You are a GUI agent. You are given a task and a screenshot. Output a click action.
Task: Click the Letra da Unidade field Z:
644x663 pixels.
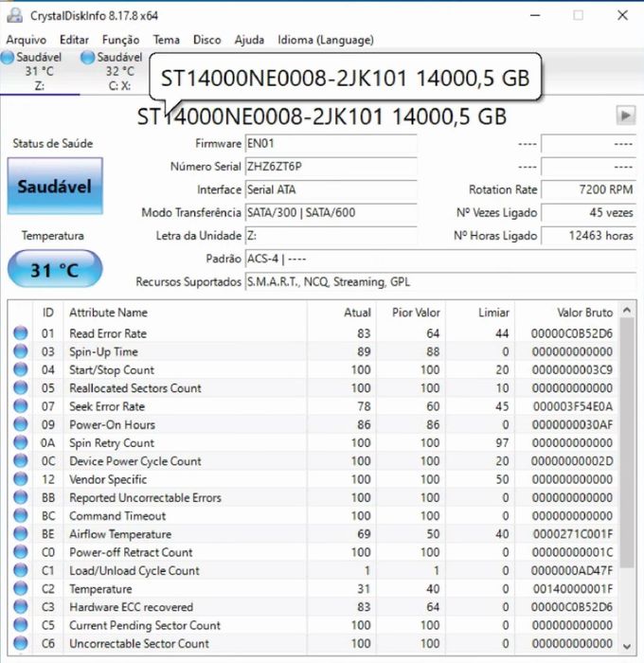[331, 236]
